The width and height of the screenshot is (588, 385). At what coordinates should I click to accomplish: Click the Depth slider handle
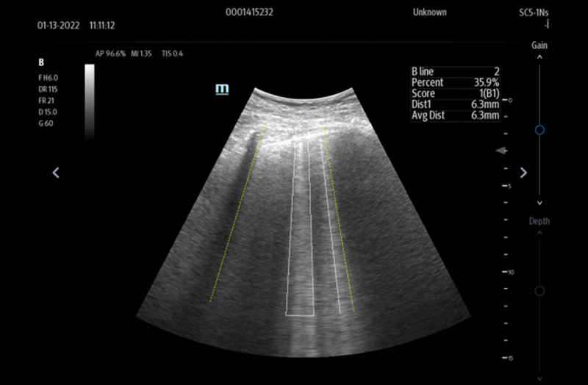[539, 291]
